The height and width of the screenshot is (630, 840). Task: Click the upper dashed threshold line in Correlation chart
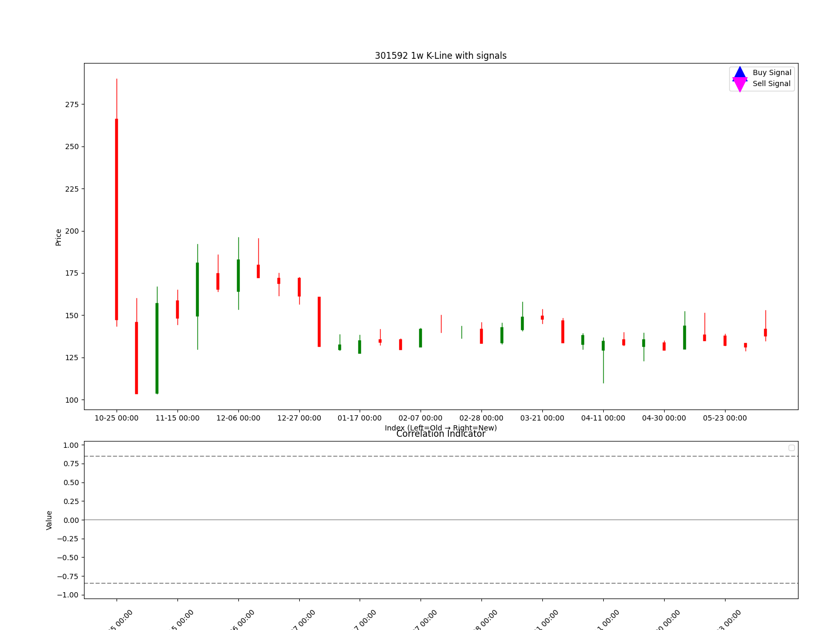441,456
